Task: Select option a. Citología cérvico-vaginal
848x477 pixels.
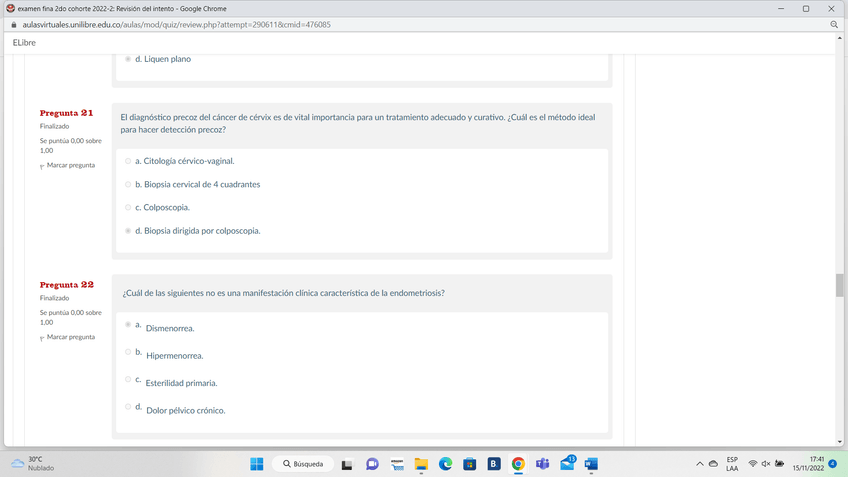Action: pos(128,161)
